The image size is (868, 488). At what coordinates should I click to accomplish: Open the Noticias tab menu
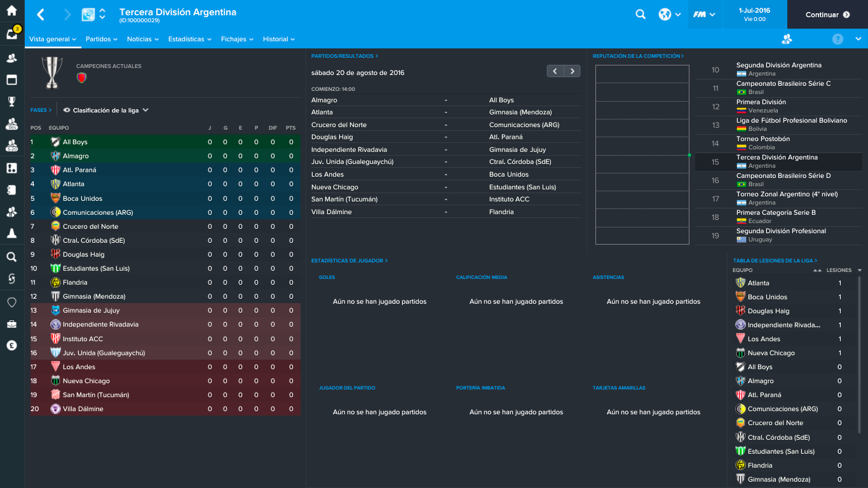coord(143,39)
